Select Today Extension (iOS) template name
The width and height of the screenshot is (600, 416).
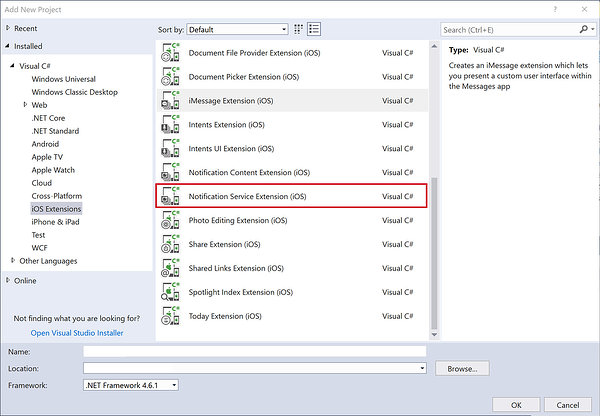225,316
